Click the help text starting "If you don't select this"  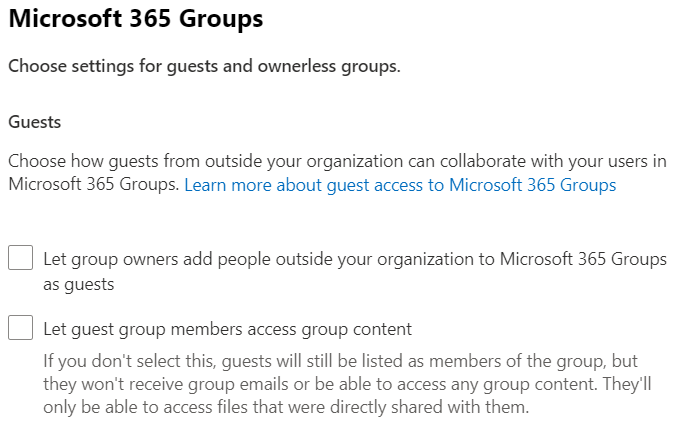[340, 360]
